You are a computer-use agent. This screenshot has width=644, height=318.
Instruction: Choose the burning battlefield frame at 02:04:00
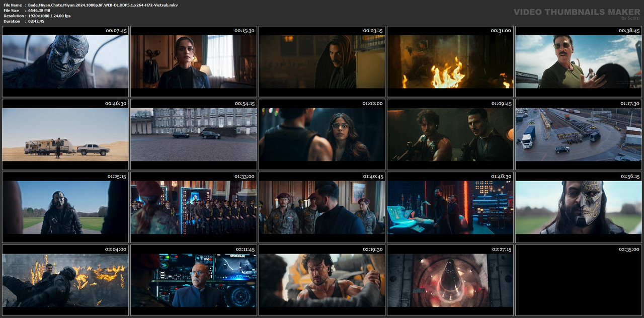tap(65, 280)
